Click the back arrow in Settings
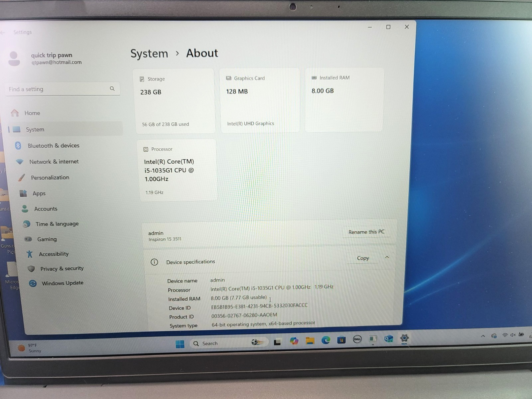This screenshot has width=532, height=399. (3, 32)
